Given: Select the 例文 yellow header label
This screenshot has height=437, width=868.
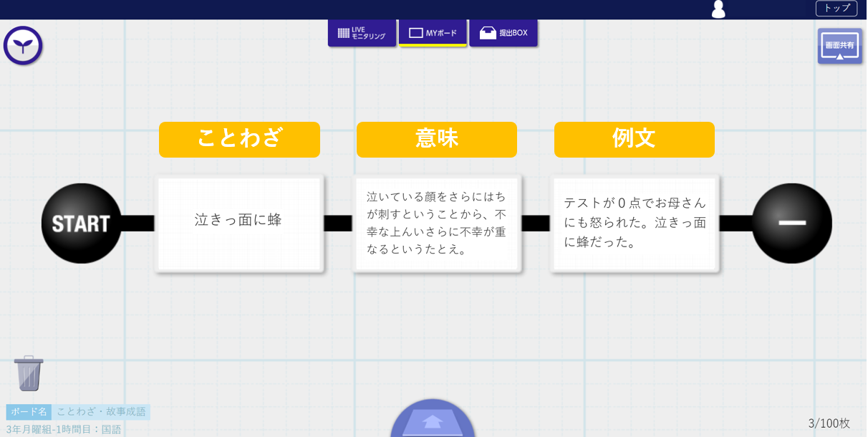Looking at the screenshot, I should [635, 140].
